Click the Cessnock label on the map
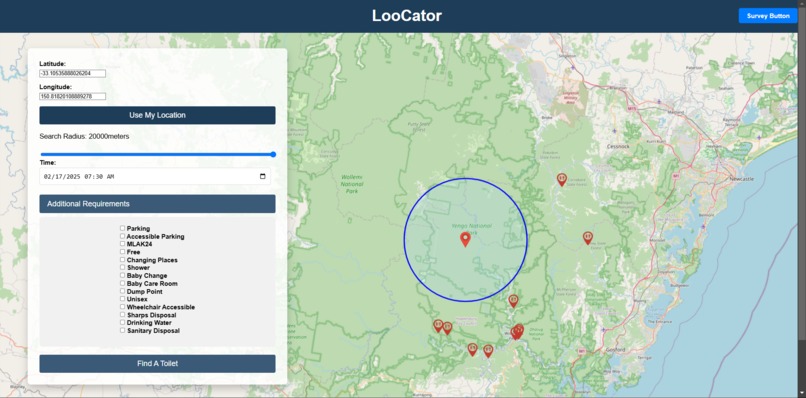The image size is (806, 398). pos(618,146)
